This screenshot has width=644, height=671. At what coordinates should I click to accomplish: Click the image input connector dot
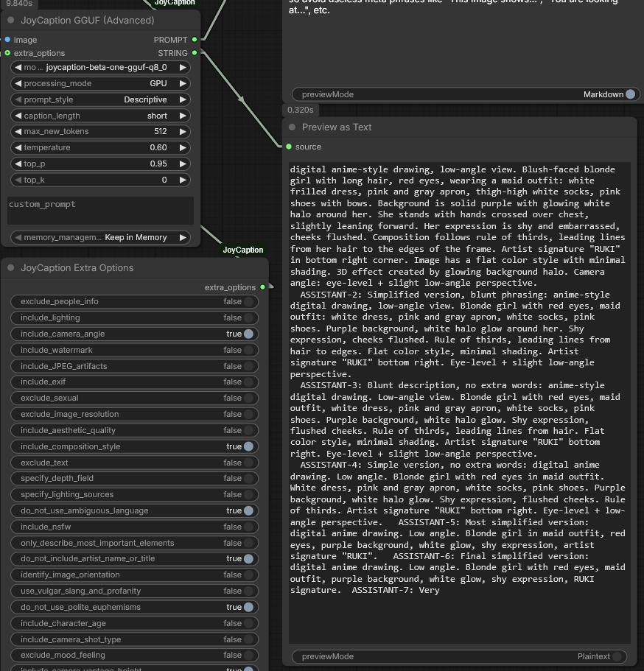[7, 39]
